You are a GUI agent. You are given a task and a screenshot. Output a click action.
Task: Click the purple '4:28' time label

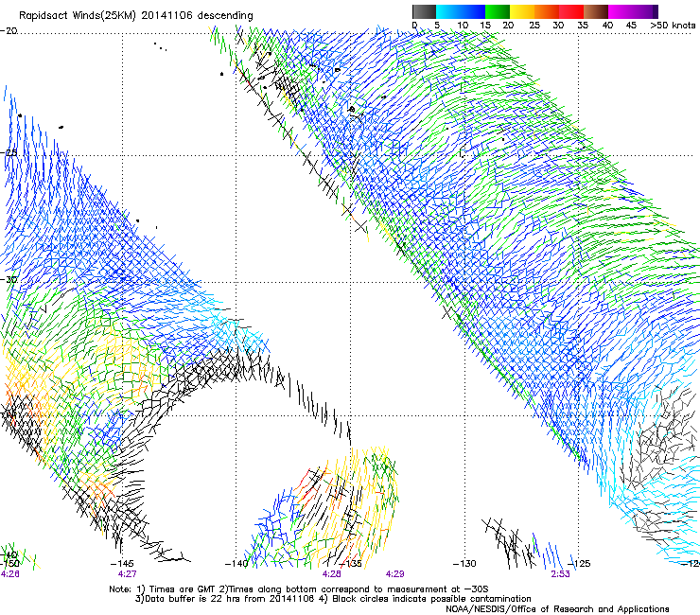(x=332, y=573)
